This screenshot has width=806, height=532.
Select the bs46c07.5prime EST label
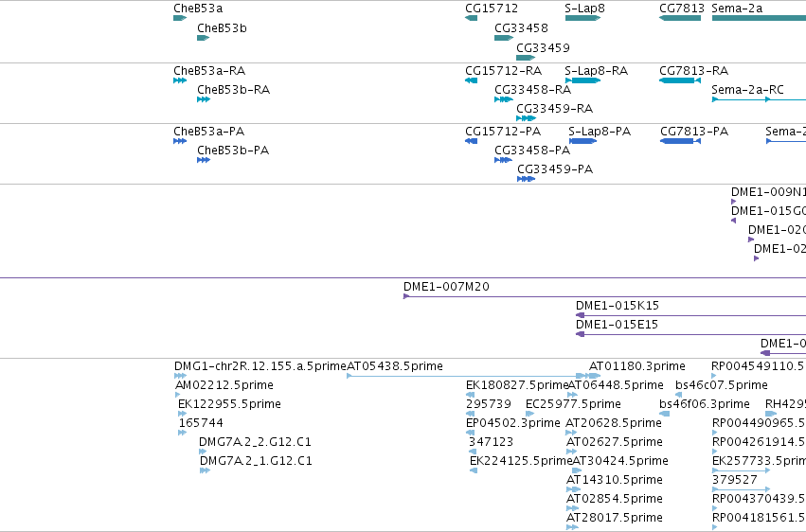[721, 385]
